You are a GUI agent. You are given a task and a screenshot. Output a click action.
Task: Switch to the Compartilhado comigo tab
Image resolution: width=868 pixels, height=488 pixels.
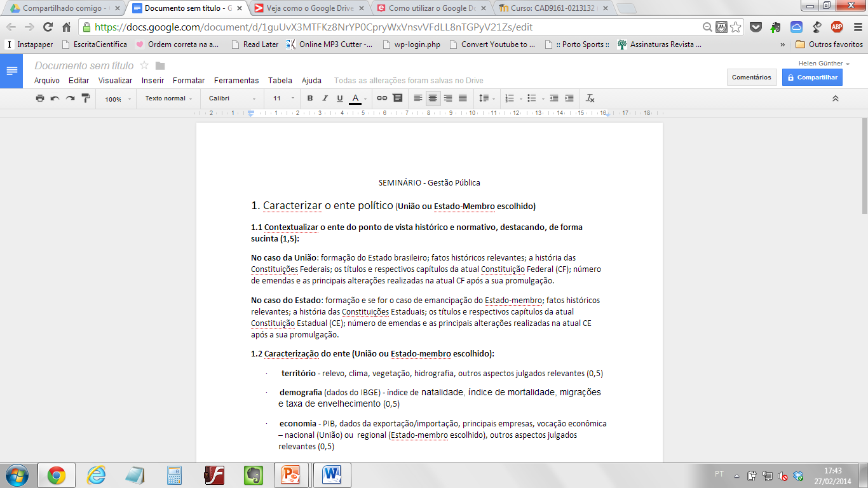tap(64, 8)
